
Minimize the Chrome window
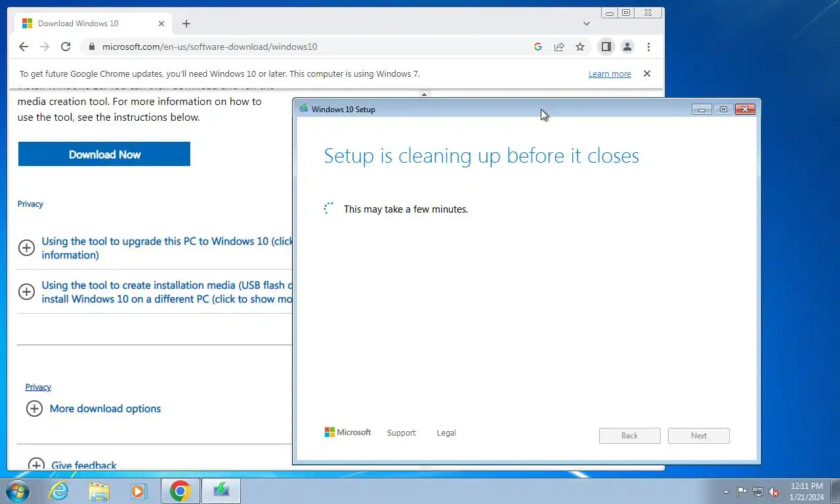tap(610, 12)
